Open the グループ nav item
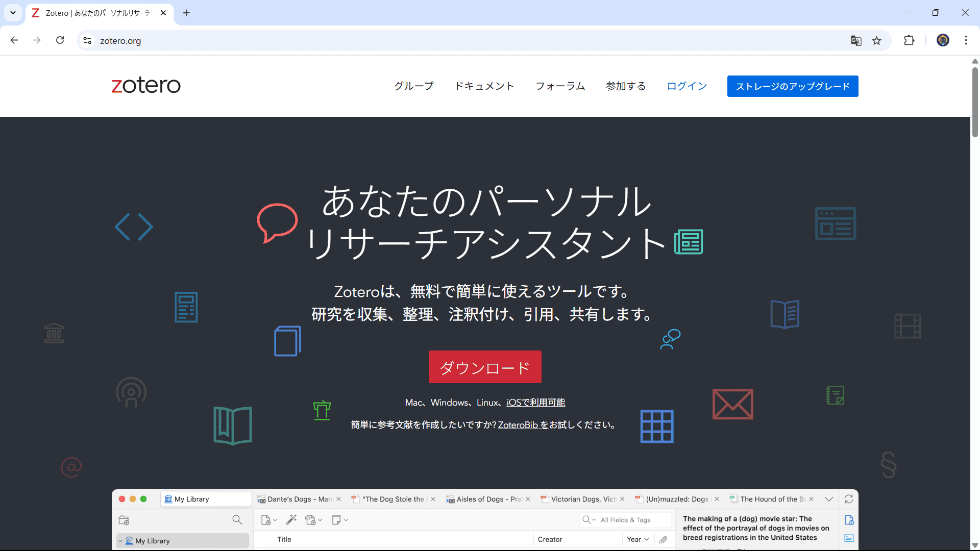 [414, 86]
